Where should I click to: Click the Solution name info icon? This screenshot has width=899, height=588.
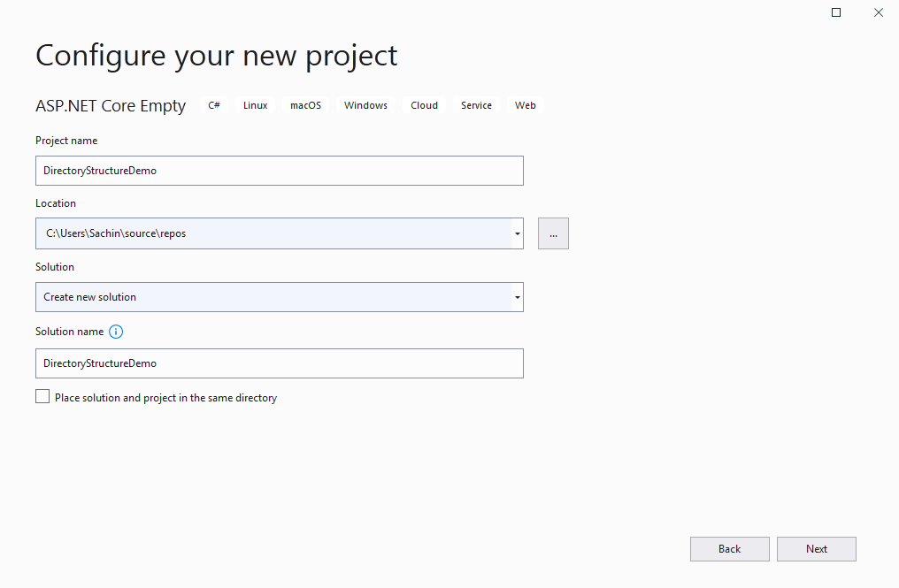tap(116, 332)
